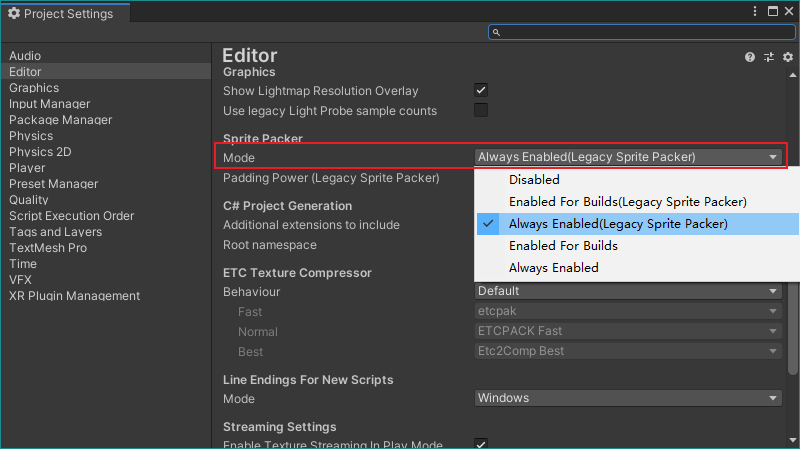Click the Editor preset sliders icon
Viewport: 800px width, 449px height.
(x=769, y=58)
